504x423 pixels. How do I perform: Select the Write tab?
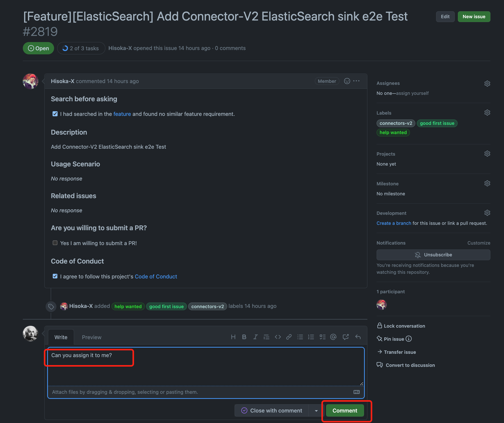coord(61,337)
